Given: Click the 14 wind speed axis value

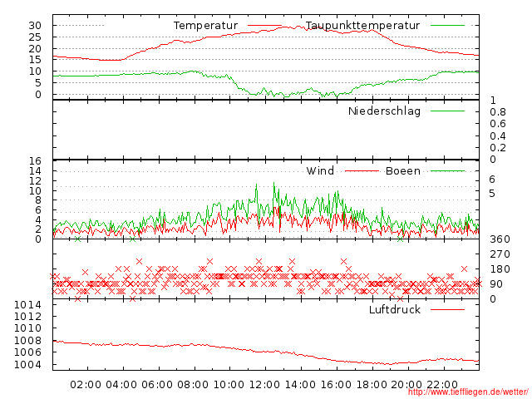Looking at the screenshot, I should [35, 170].
